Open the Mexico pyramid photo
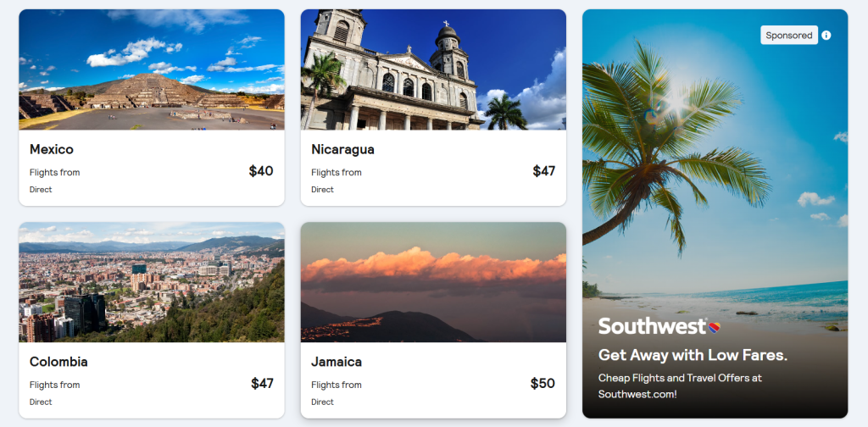Image resolution: width=868 pixels, height=427 pixels. 152,69
